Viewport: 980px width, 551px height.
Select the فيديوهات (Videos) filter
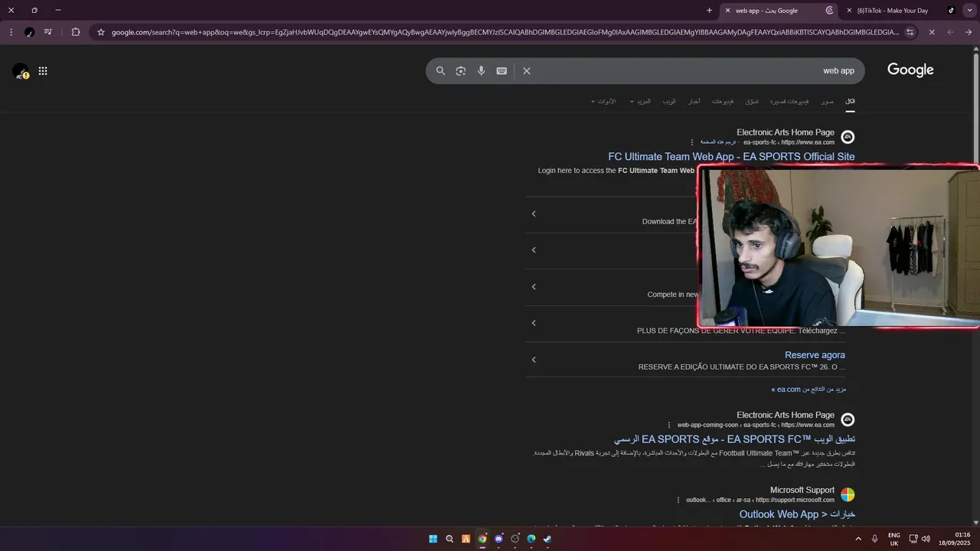coord(723,101)
